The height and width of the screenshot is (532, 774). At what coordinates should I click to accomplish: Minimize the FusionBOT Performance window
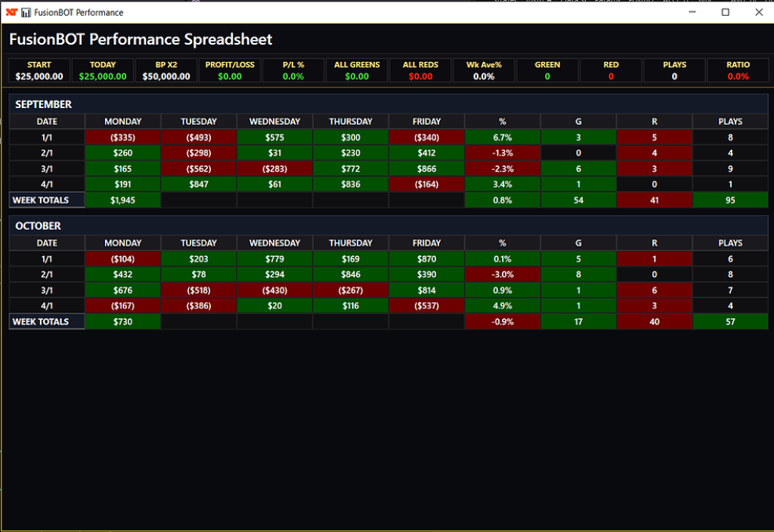click(x=691, y=12)
